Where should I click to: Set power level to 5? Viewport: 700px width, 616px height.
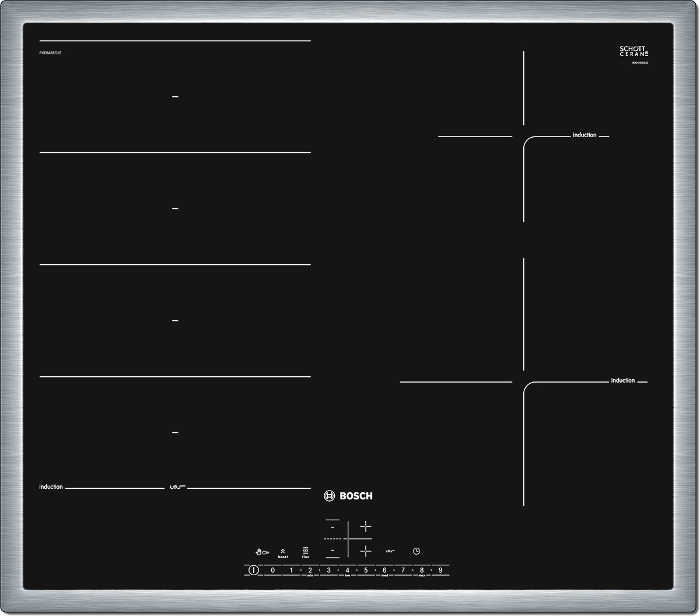tap(366, 570)
